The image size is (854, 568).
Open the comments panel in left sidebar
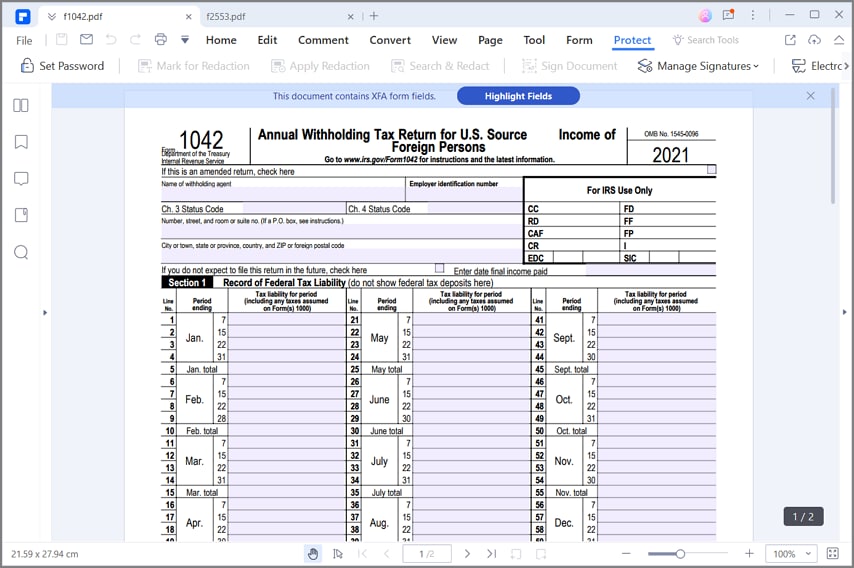click(21, 179)
